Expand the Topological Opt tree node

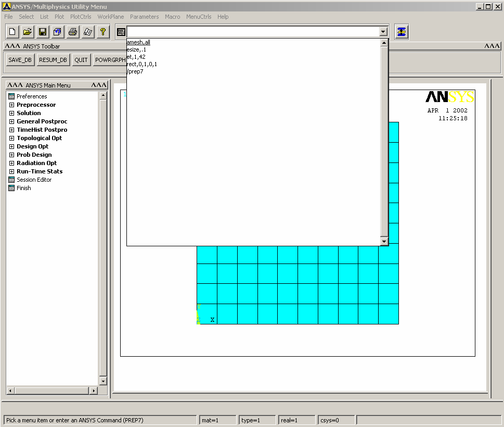coord(11,139)
